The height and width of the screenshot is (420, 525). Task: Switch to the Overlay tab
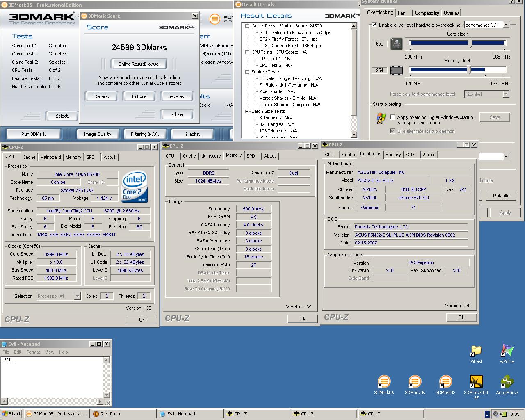[451, 13]
